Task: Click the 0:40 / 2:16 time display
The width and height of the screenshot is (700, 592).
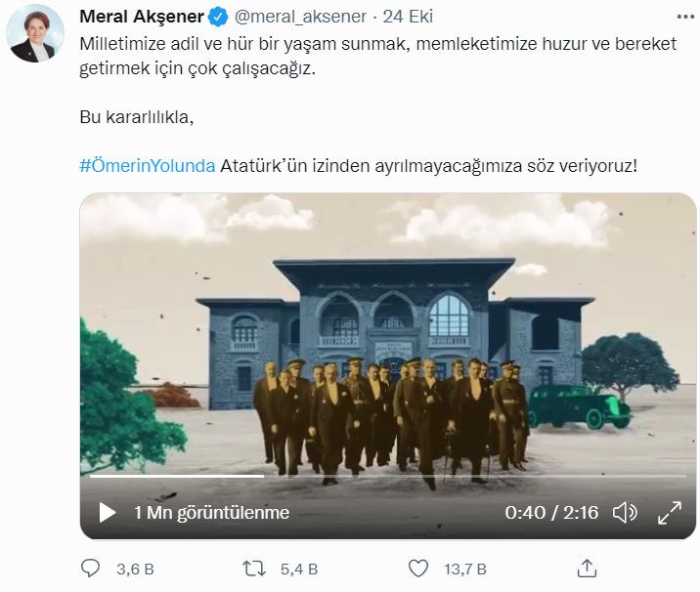Action: [x=551, y=512]
